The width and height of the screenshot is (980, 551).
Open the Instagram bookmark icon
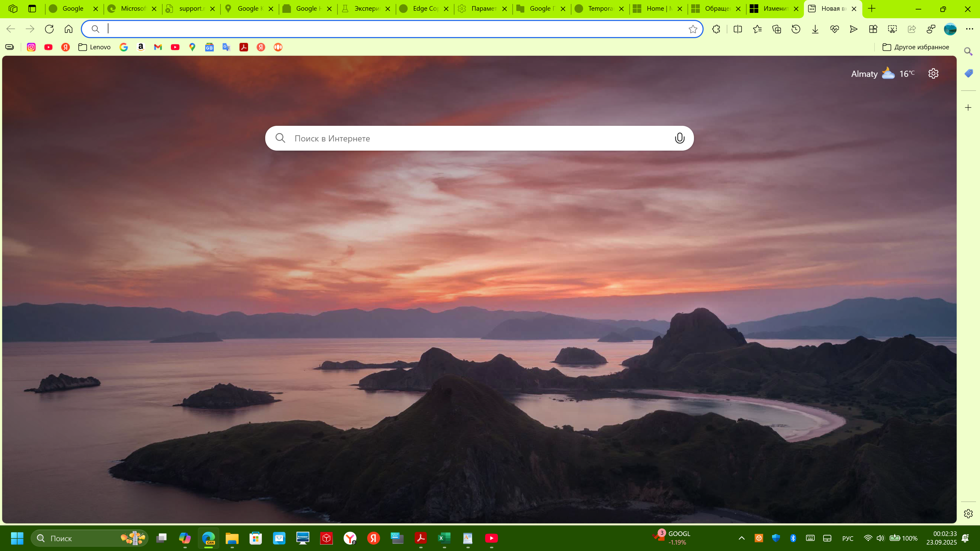point(31,47)
